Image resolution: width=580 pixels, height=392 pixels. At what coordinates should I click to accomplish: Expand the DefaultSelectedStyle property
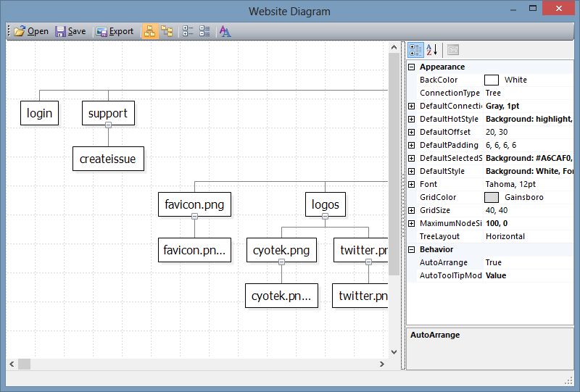[411, 158]
